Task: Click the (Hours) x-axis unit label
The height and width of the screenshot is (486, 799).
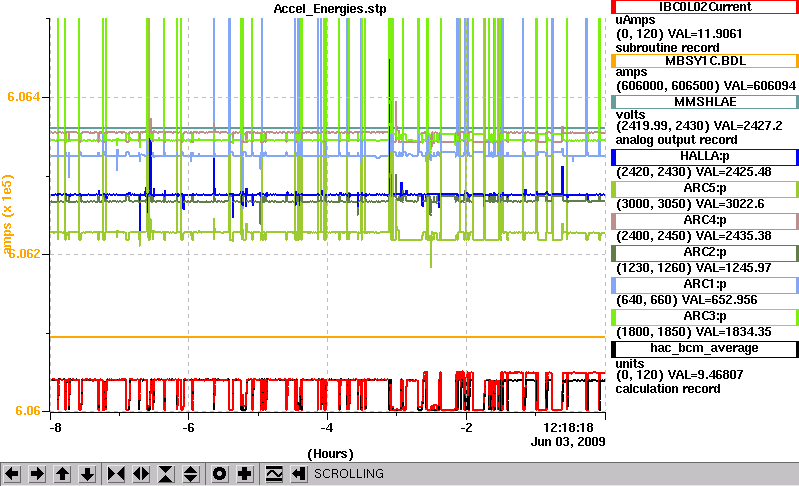Action: coord(330,454)
